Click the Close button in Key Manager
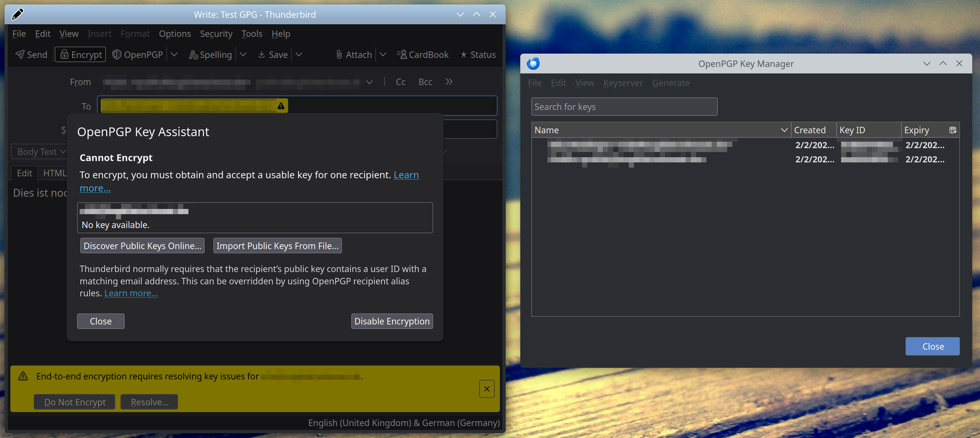Viewport: 980px width, 438px height. coord(933,347)
